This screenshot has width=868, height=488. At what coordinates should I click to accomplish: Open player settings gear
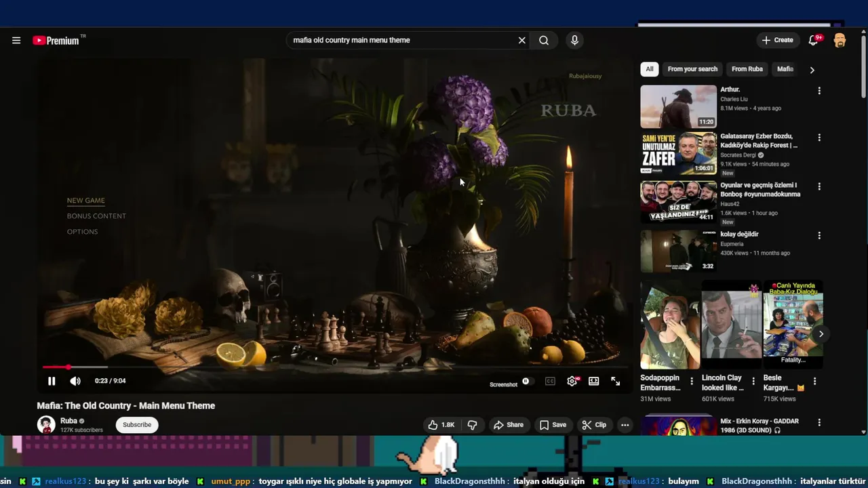coord(572,381)
